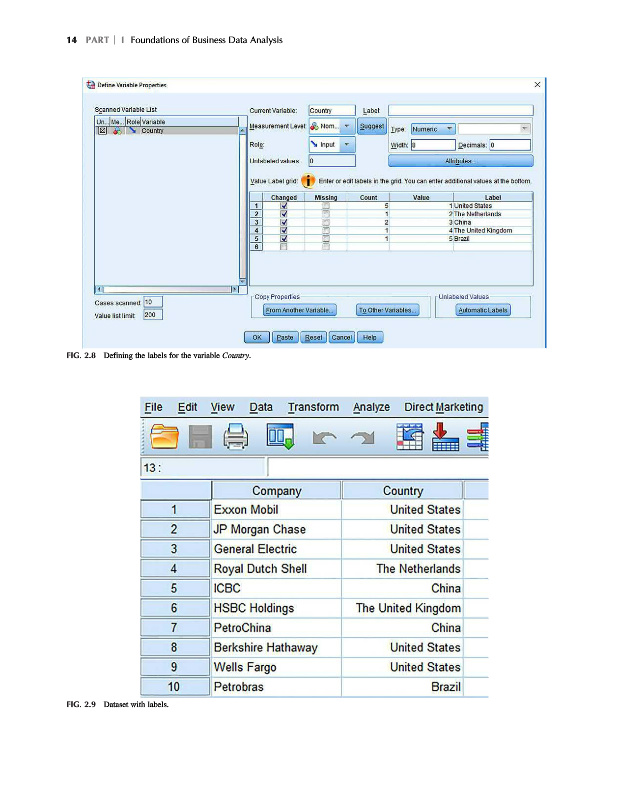Click the Go to variable icon

click(x=444, y=437)
